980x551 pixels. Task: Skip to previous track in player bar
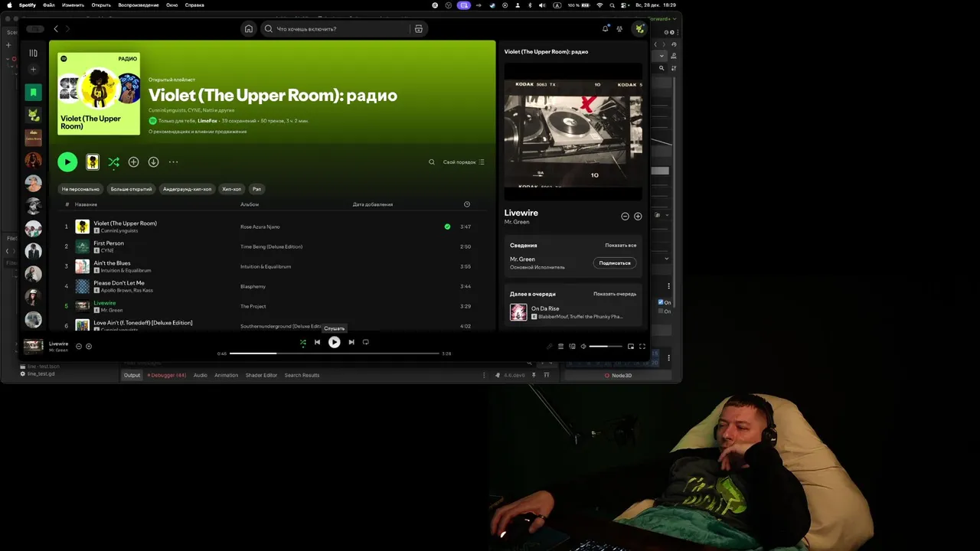pyautogui.click(x=317, y=342)
